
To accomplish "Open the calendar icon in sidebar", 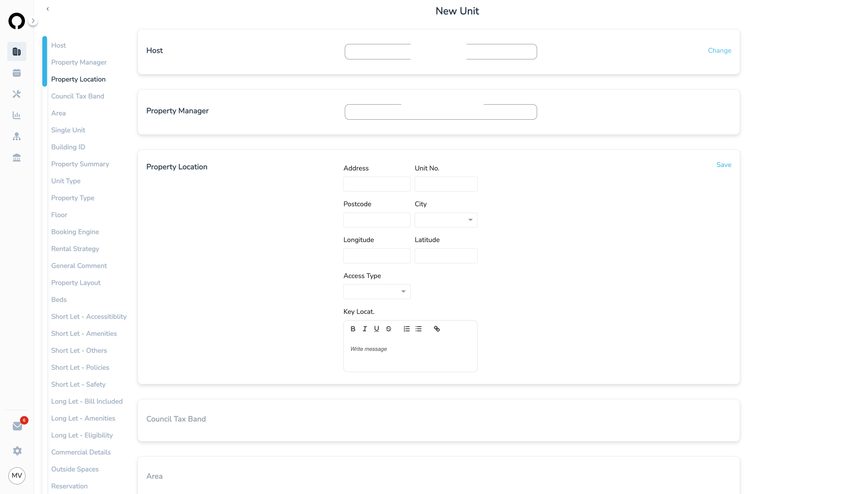I will (17, 73).
